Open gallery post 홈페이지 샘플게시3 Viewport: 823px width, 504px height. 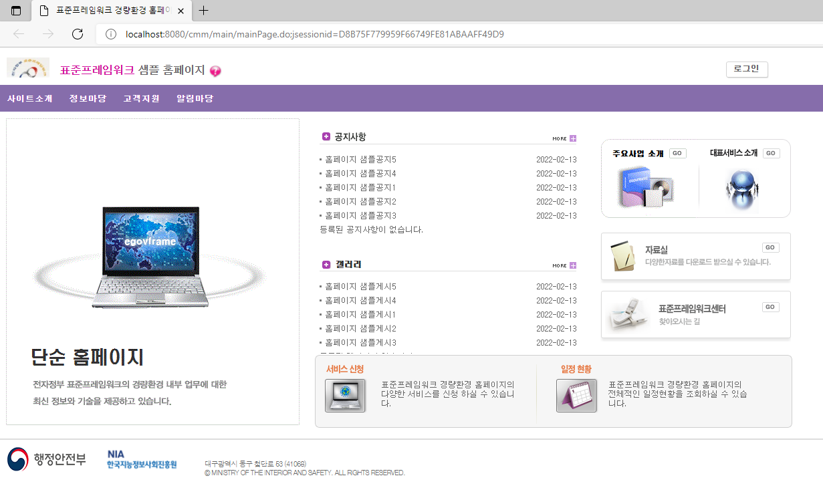(360, 343)
